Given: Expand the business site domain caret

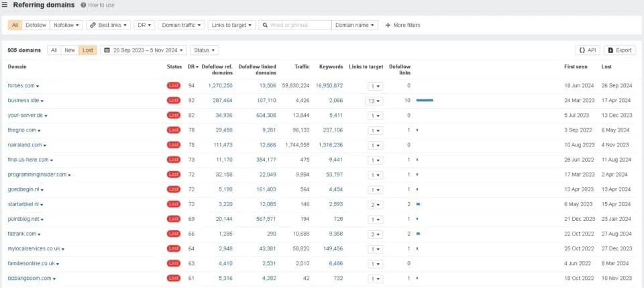Looking at the screenshot, I should (x=42, y=101).
